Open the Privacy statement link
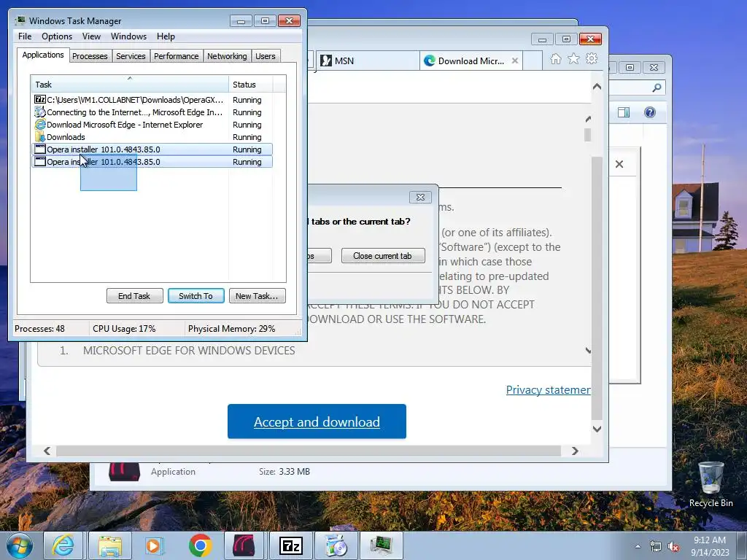The image size is (747, 560). coord(549,390)
